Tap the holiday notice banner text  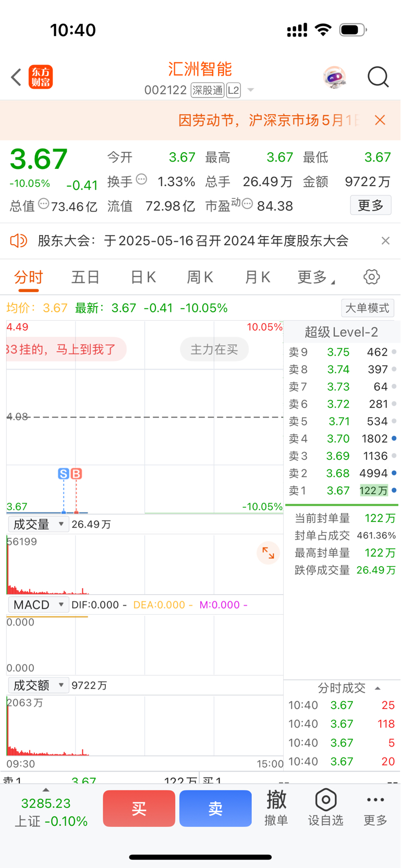pyautogui.click(x=269, y=120)
